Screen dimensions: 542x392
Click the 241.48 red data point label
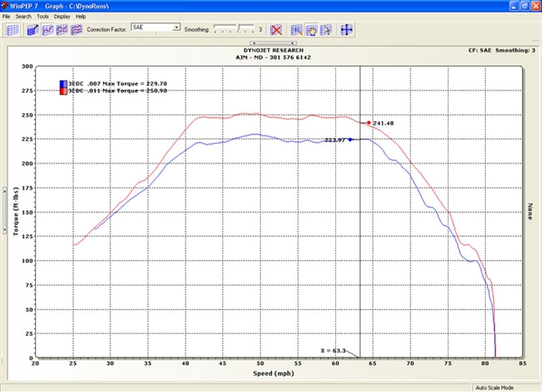pyautogui.click(x=383, y=124)
